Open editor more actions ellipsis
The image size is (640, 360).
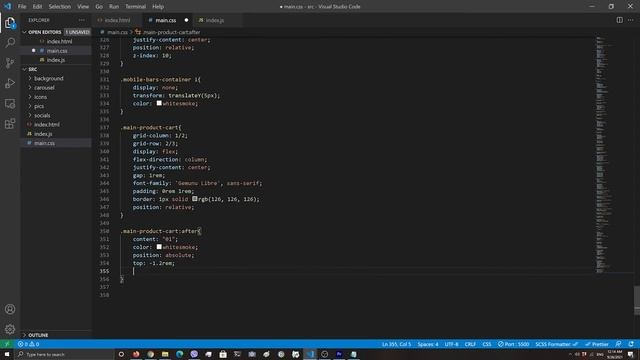(x=631, y=20)
